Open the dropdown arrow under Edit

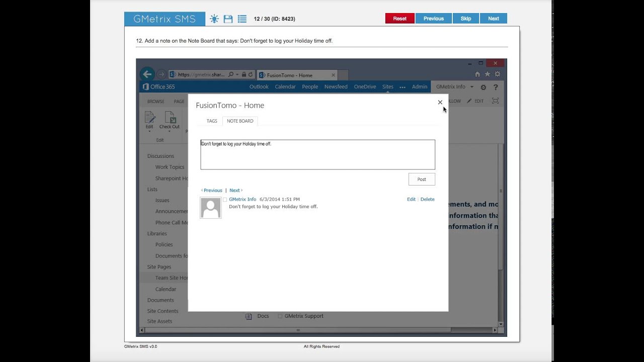pos(149,132)
